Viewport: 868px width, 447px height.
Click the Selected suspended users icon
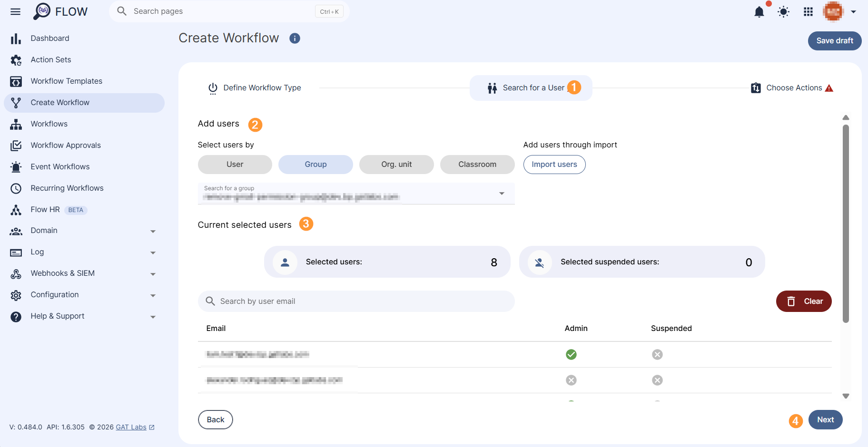tap(539, 262)
